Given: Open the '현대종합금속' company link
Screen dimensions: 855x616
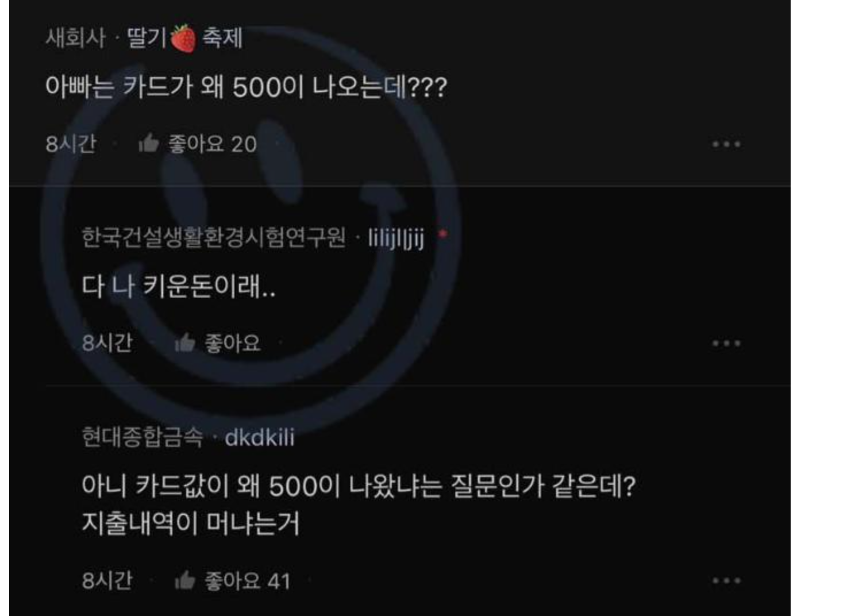Looking at the screenshot, I should click(x=142, y=437).
